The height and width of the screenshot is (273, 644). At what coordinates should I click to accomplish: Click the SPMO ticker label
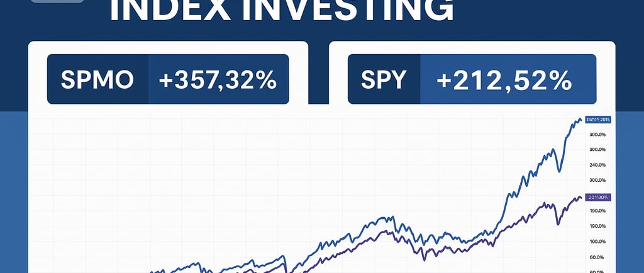pyautogui.click(x=97, y=79)
